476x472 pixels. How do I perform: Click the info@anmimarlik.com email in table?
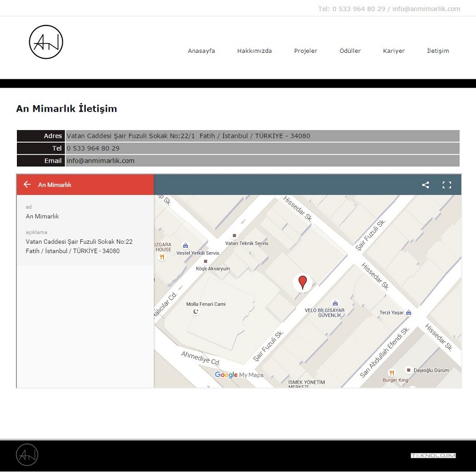click(x=100, y=161)
